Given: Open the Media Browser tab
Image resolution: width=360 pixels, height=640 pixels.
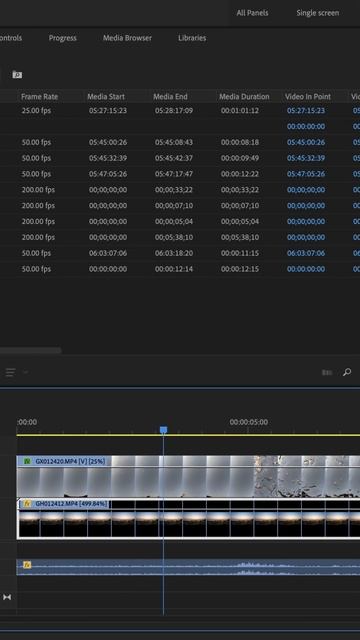Looking at the screenshot, I should 127,38.
